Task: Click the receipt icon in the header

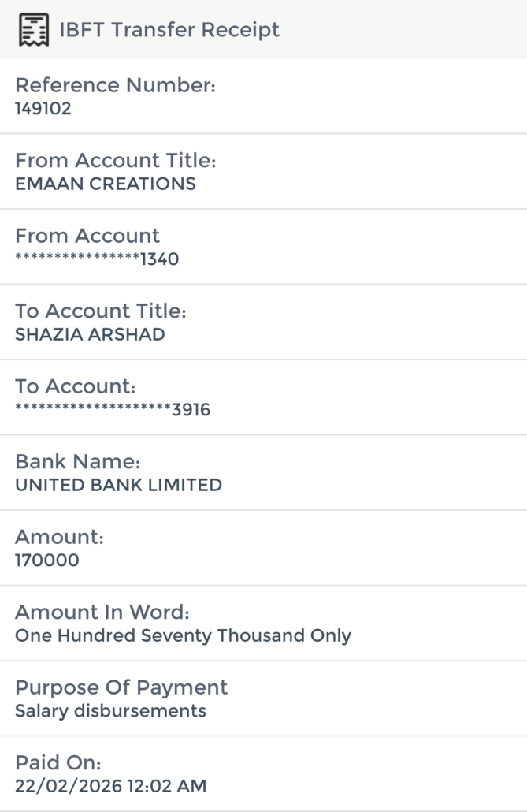Action: coord(33,30)
